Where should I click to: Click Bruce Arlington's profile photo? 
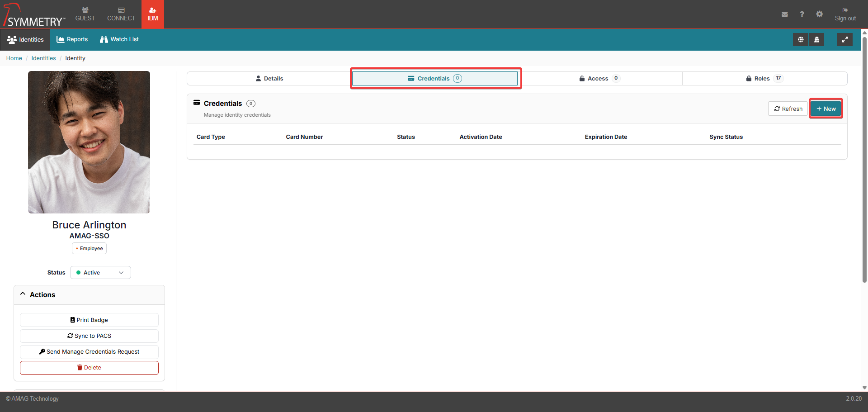click(x=89, y=142)
